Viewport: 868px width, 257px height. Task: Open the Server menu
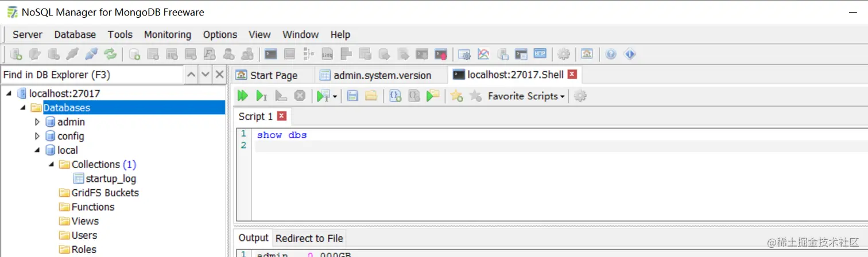tap(28, 34)
